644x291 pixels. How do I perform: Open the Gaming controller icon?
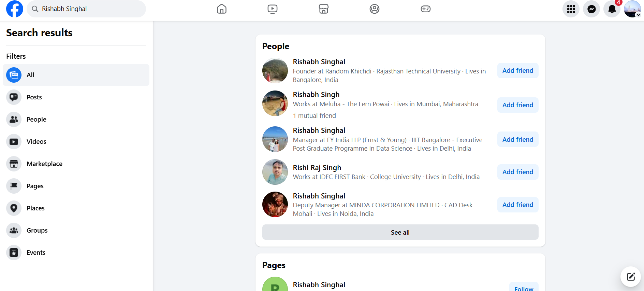(425, 9)
